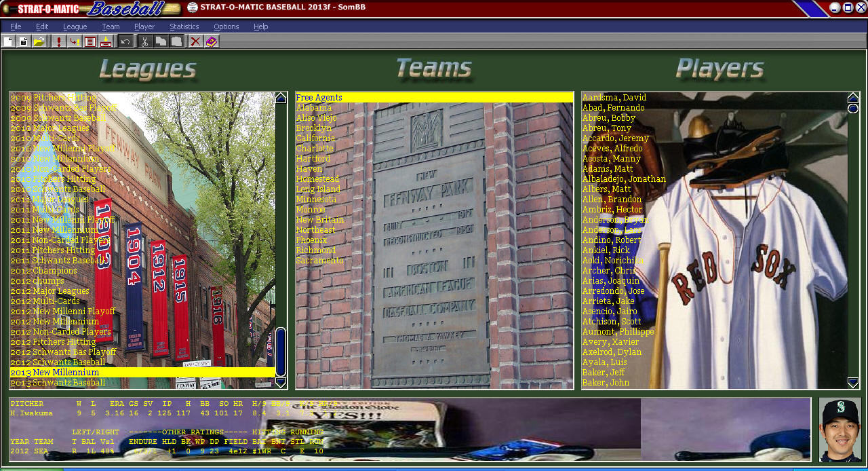Open the Statistics menu

(184, 26)
